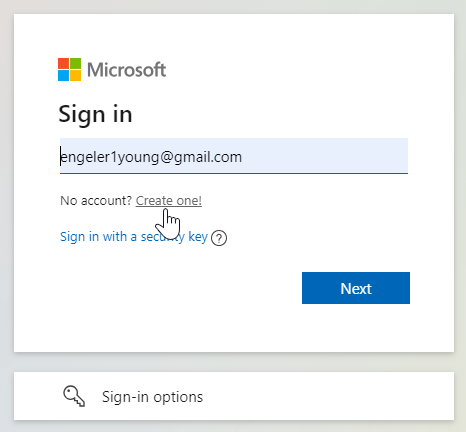
Task: Place cursor in engeler1young portion of email
Action: (110, 157)
